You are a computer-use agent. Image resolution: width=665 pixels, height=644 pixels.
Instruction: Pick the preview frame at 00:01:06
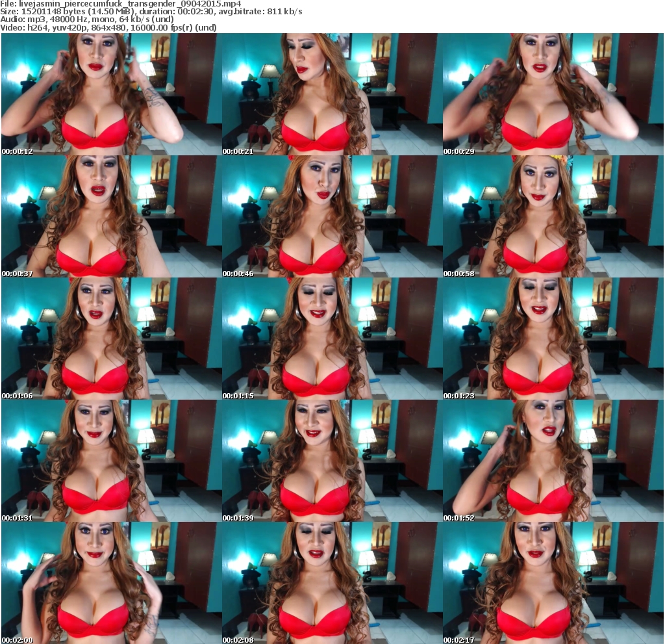point(111,339)
